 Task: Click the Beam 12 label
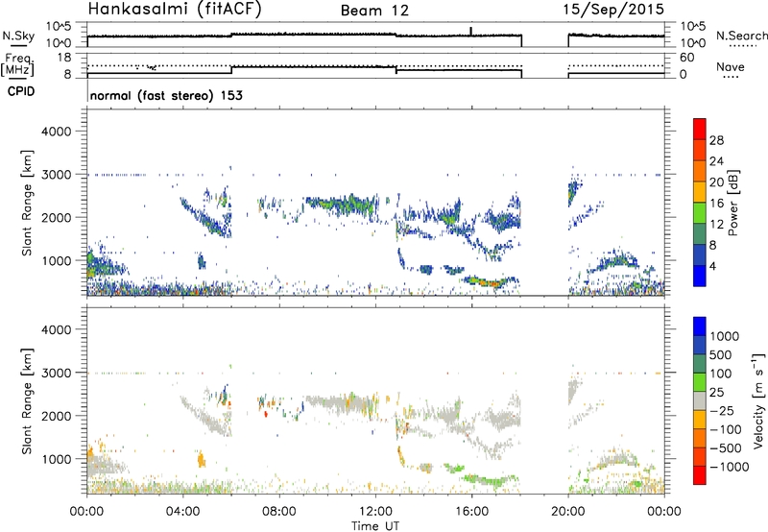[374, 11]
